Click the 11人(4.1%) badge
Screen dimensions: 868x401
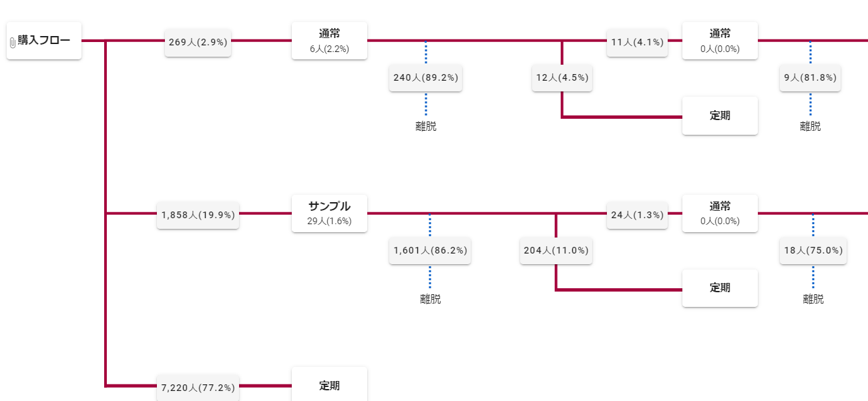pyautogui.click(x=637, y=42)
